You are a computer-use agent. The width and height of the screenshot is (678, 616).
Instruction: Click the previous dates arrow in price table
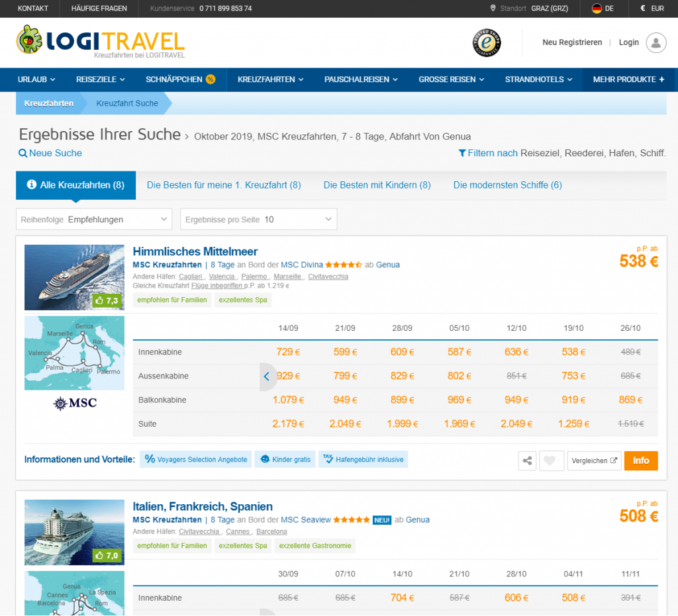[267, 376]
